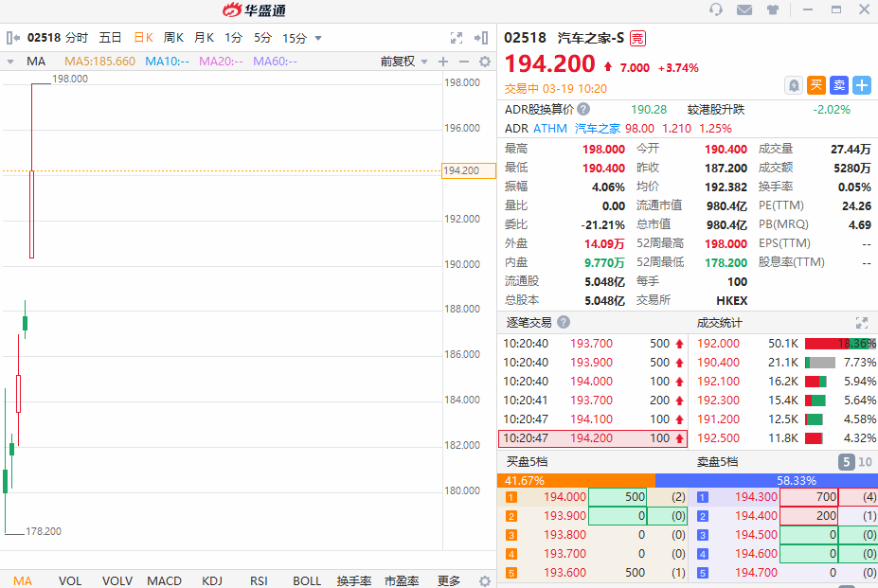Viewport: 878px width, 588px height.
Task: Click the ATHM ADR link
Action: tap(550, 129)
